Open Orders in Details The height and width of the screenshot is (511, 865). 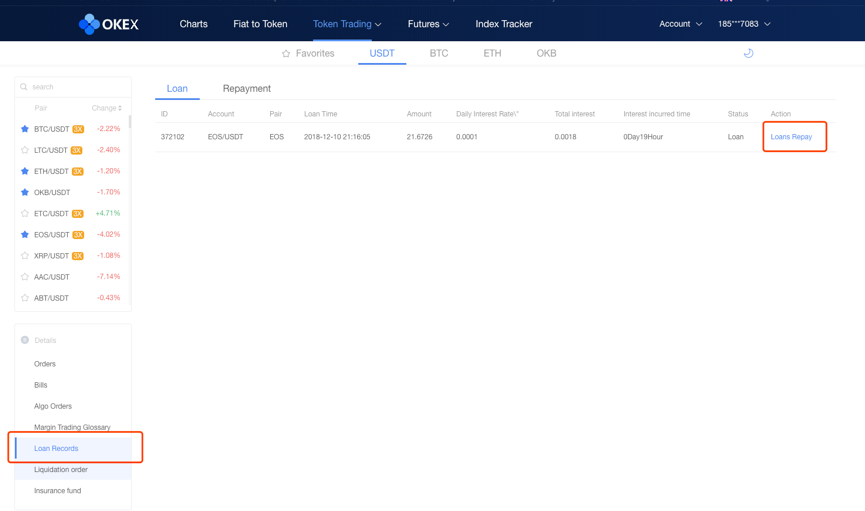coord(45,364)
